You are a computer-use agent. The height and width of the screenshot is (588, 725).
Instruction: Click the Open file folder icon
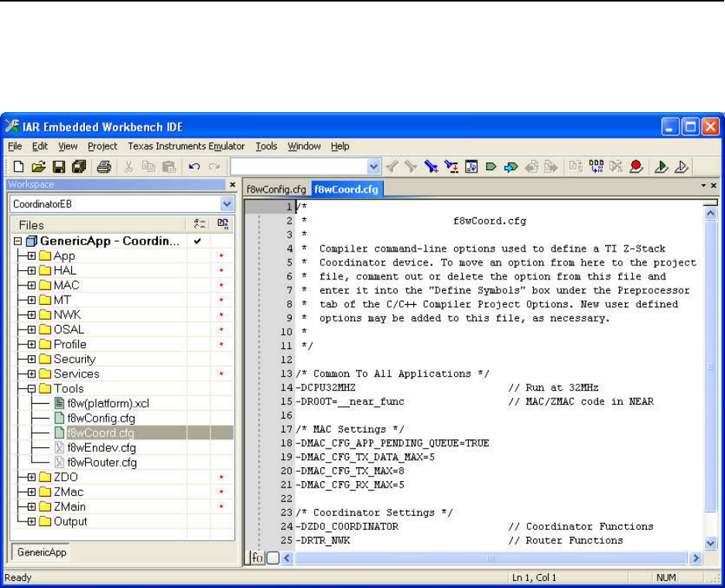click(38, 166)
